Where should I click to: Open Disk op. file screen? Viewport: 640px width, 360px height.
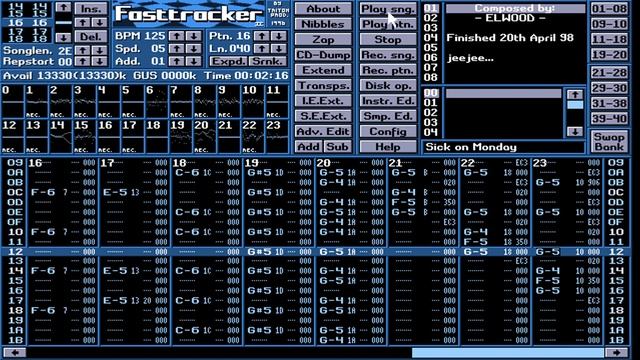[x=388, y=86]
